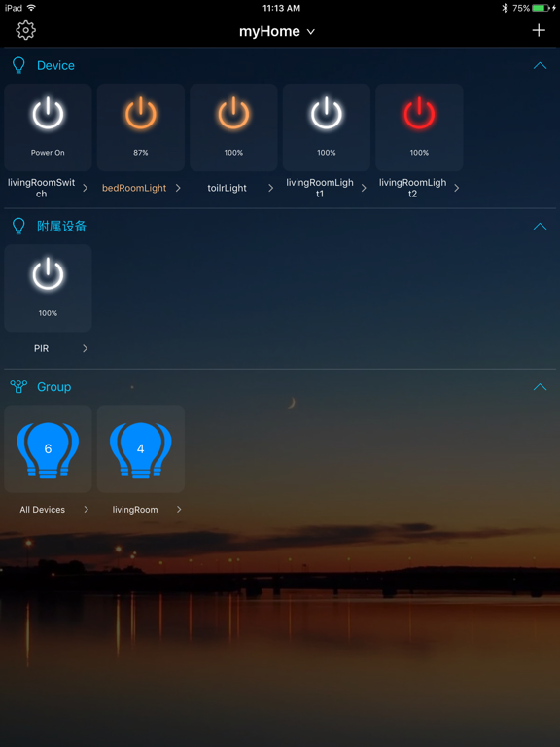Click the Group section network icon
Viewport: 560px width, 747px height.
pyautogui.click(x=18, y=387)
